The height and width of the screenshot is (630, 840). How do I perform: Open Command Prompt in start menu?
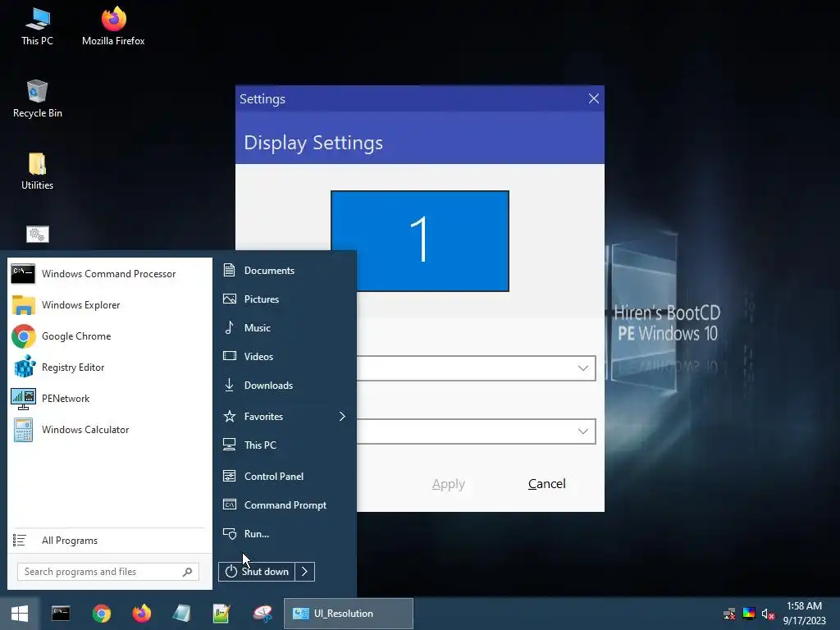point(285,505)
